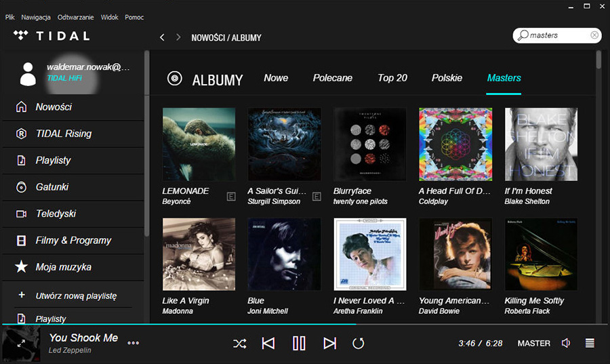Open the Nowości home section
This screenshot has width=610, height=364.
pos(73,107)
